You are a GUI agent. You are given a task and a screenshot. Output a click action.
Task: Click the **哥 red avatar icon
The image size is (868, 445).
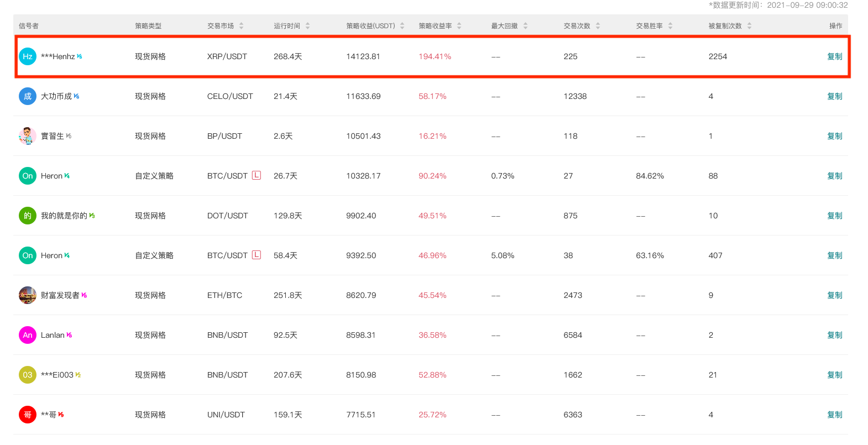[x=28, y=415]
